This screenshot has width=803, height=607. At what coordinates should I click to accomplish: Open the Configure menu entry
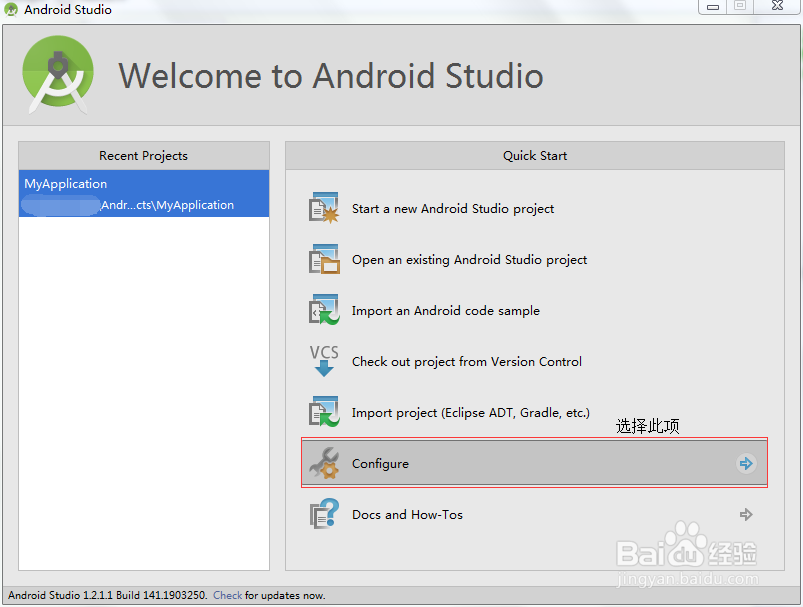pyautogui.click(x=534, y=464)
